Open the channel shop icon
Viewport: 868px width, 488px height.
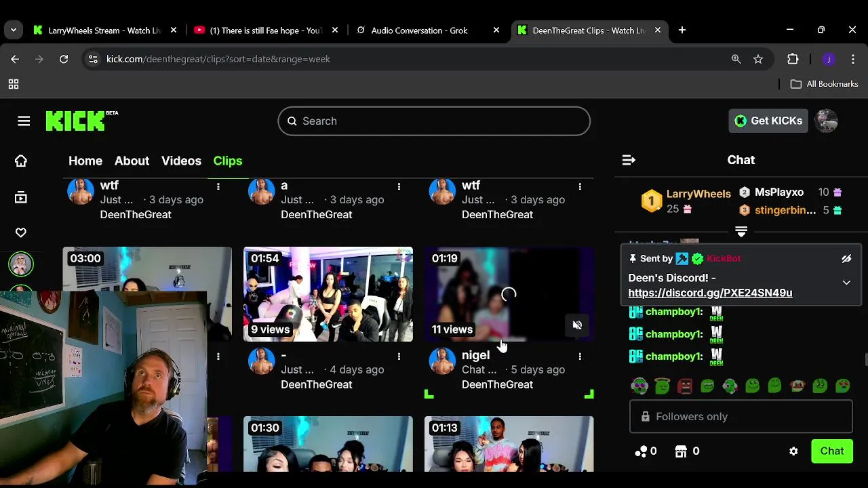[681, 451]
